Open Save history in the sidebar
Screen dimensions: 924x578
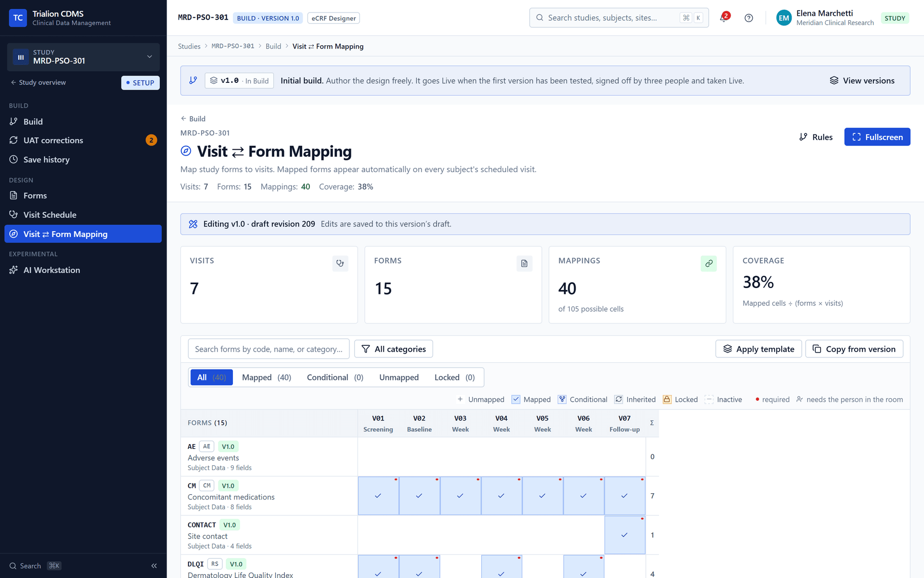[x=83, y=159]
